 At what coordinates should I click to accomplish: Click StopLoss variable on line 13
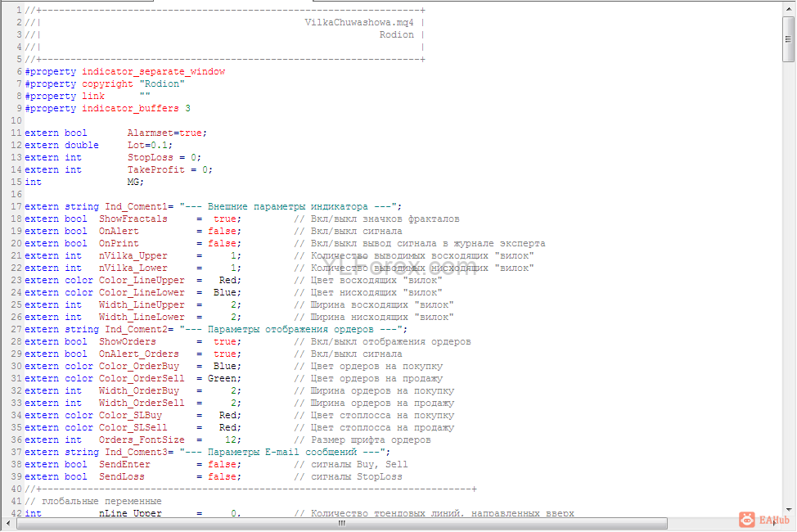pyautogui.click(x=150, y=158)
